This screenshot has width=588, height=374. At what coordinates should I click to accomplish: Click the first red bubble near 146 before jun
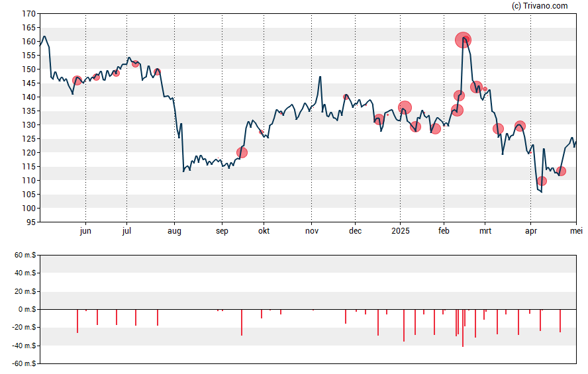click(x=77, y=80)
